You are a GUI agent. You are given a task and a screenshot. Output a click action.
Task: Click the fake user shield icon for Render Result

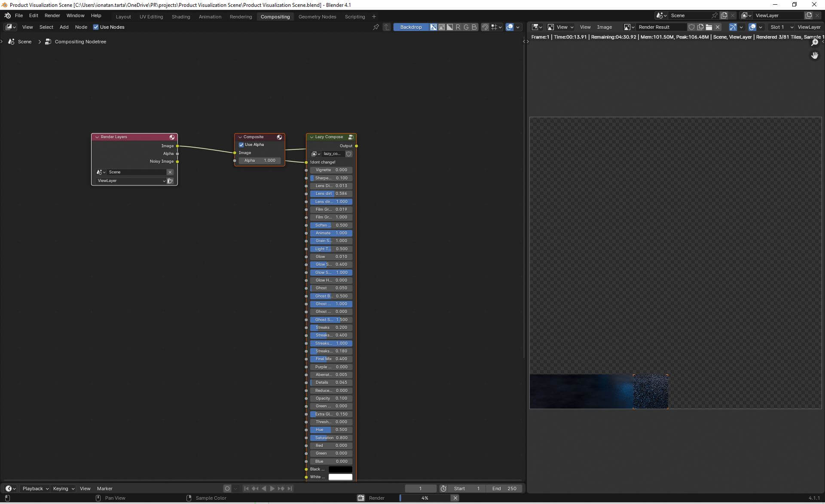(x=691, y=27)
